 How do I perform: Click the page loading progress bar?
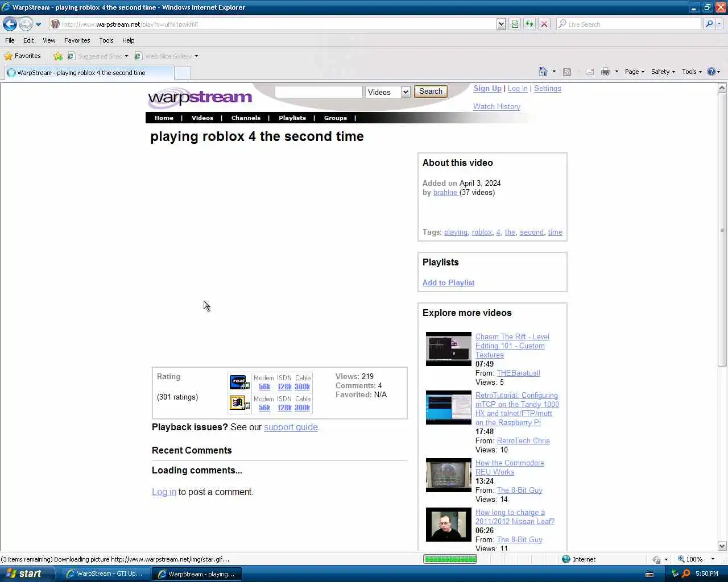[x=450, y=559]
